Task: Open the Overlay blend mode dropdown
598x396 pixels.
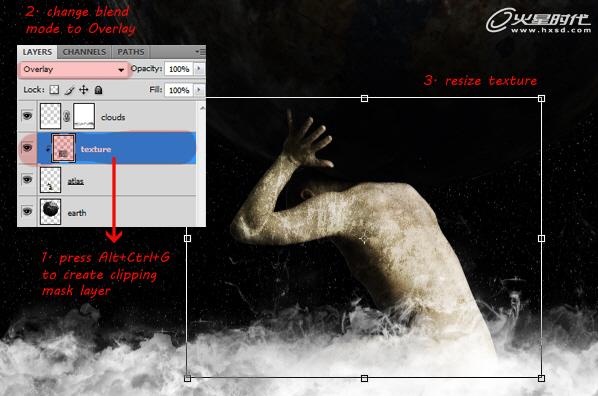Action: point(74,69)
